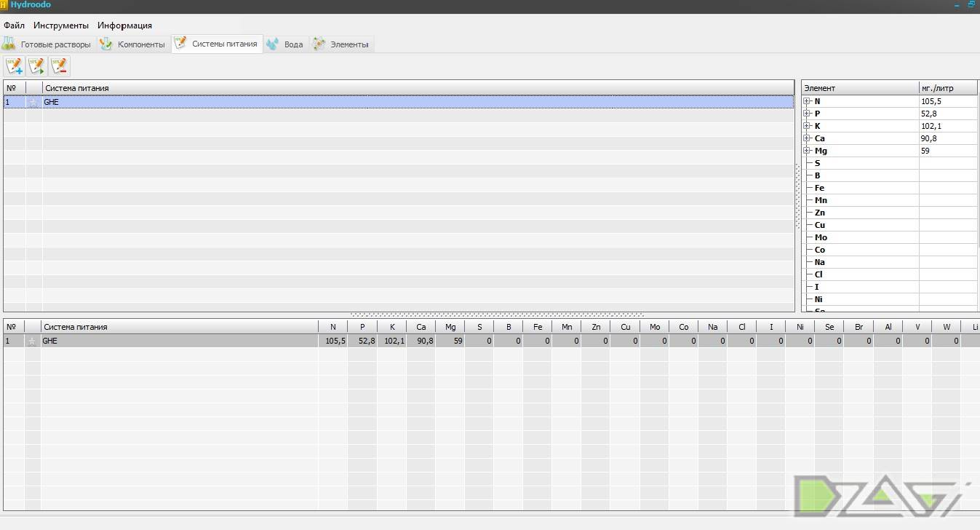Sort lower table by Ca column header

[421, 327]
